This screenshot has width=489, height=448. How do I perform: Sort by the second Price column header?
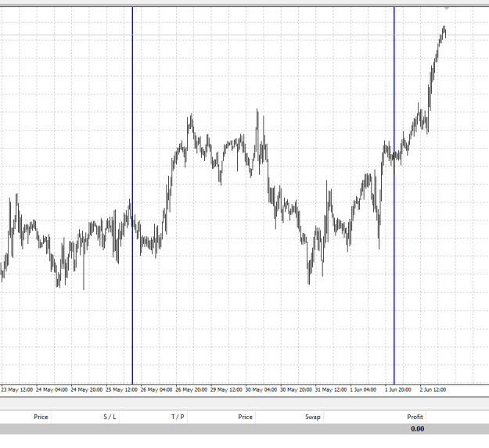tap(245, 417)
